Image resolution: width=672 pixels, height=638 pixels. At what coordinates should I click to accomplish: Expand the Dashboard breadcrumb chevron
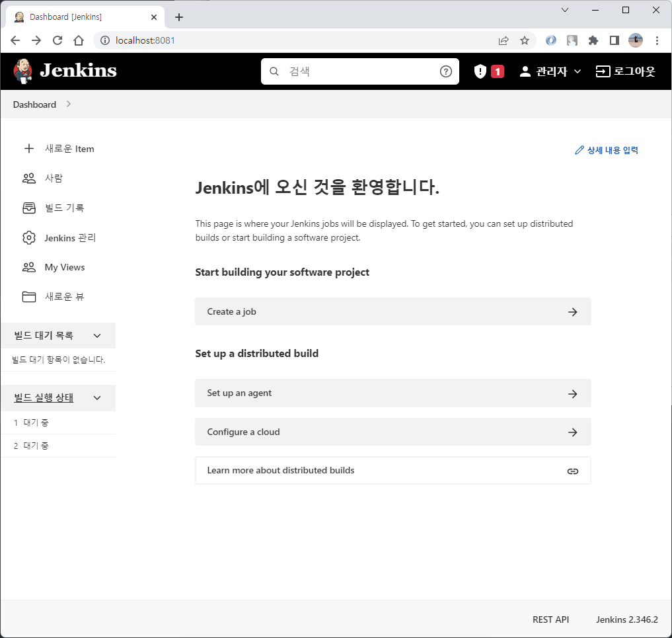(69, 104)
